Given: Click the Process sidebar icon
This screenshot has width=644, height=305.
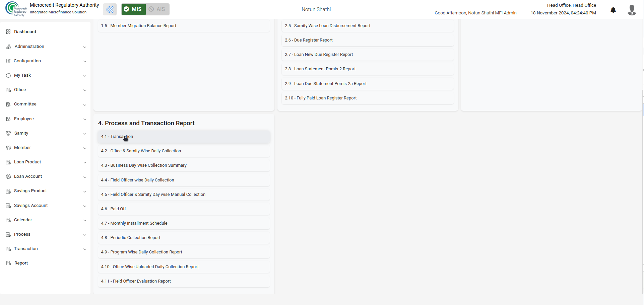Looking at the screenshot, I should [x=8, y=234].
